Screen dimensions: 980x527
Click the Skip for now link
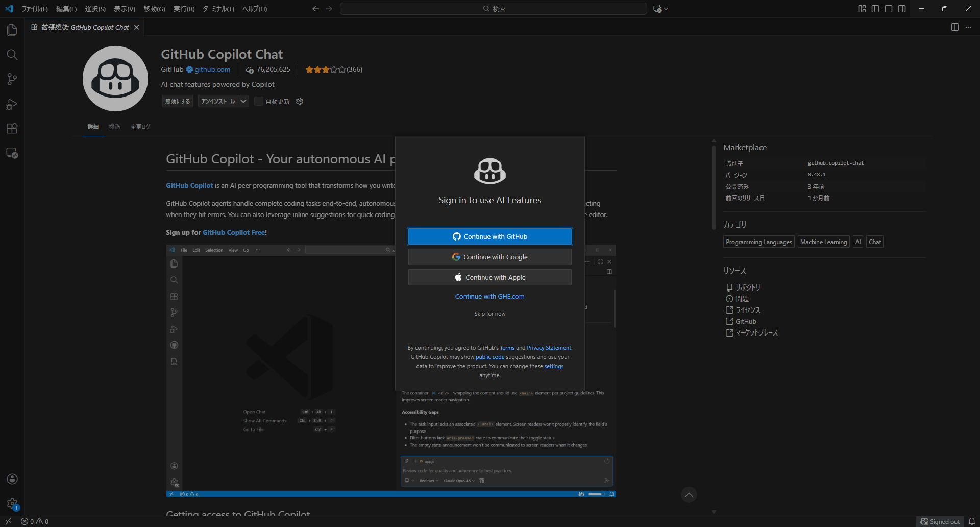490,314
